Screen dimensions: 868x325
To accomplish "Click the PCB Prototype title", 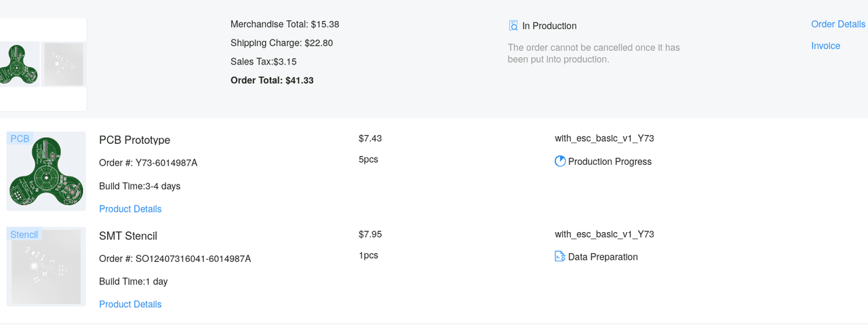I will (134, 140).
